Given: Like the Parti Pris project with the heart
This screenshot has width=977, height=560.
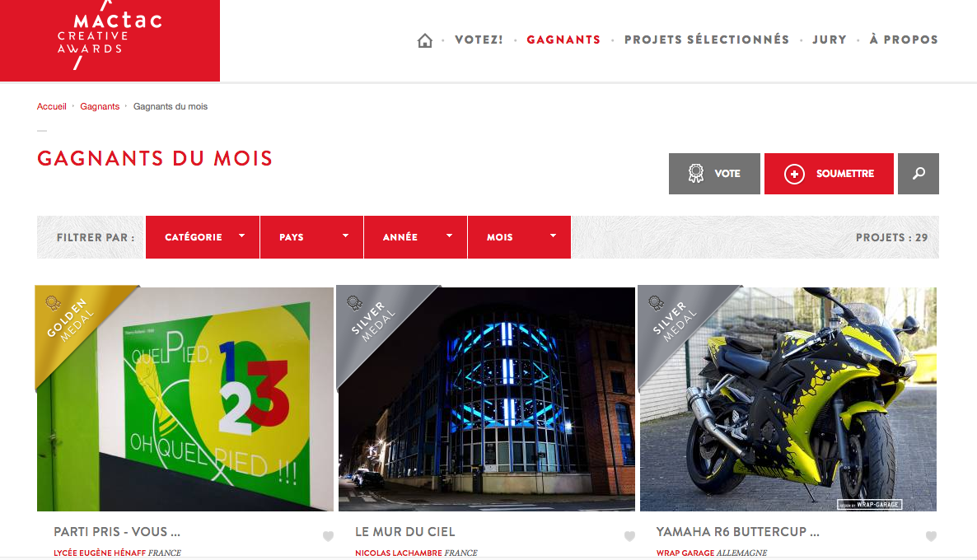Looking at the screenshot, I should (329, 536).
